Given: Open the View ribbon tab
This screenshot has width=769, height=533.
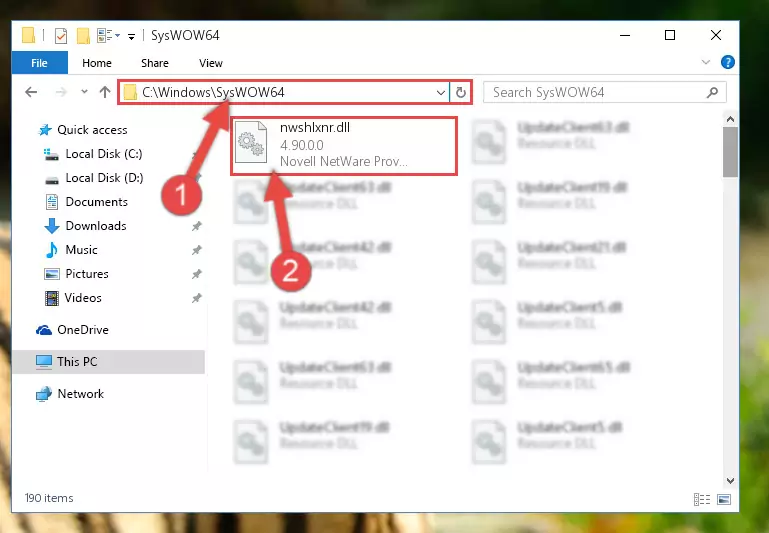Looking at the screenshot, I should tap(210, 63).
